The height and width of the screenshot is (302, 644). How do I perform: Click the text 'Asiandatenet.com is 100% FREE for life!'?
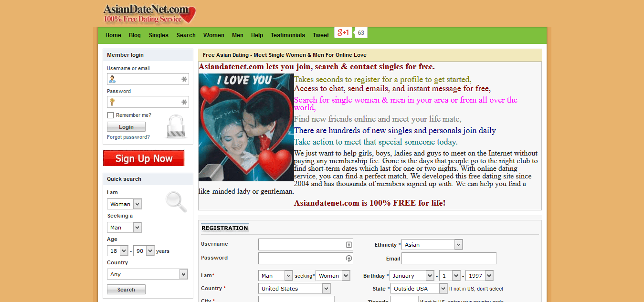(x=370, y=203)
